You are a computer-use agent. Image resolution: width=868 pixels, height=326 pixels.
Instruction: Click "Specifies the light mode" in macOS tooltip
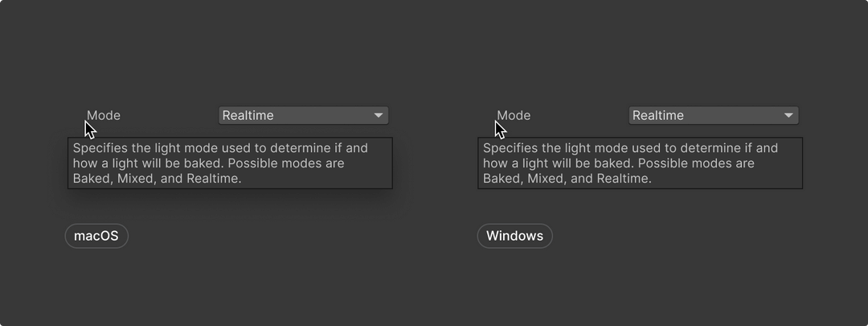(x=145, y=148)
